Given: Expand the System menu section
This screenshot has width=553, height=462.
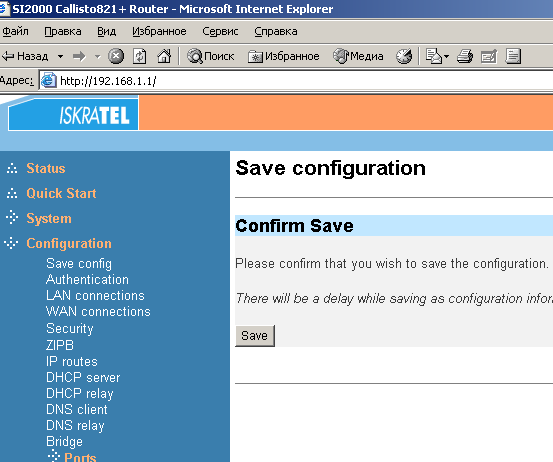Looking at the screenshot, I should click(49, 218).
